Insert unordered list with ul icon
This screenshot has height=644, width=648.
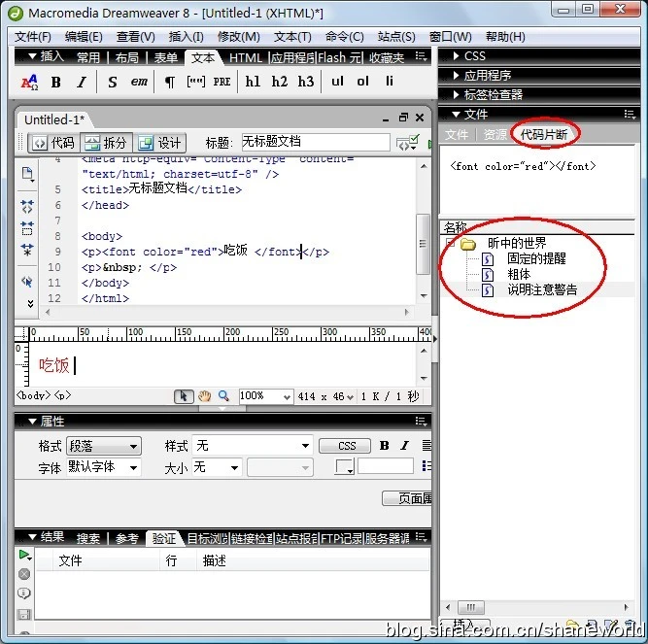click(337, 83)
